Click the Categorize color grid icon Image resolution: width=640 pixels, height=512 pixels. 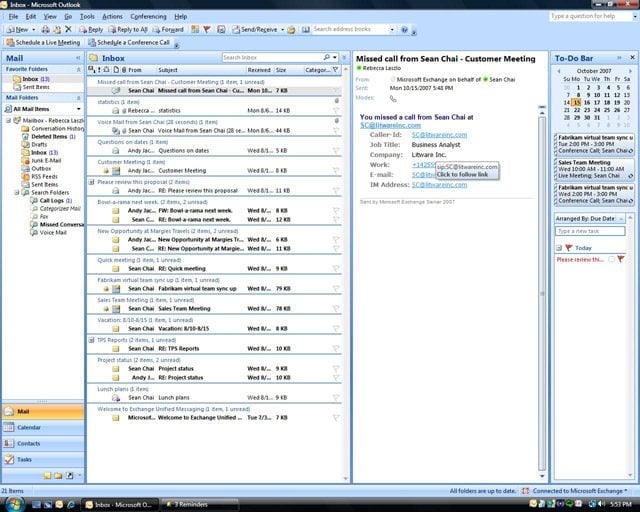pos(195,29)
